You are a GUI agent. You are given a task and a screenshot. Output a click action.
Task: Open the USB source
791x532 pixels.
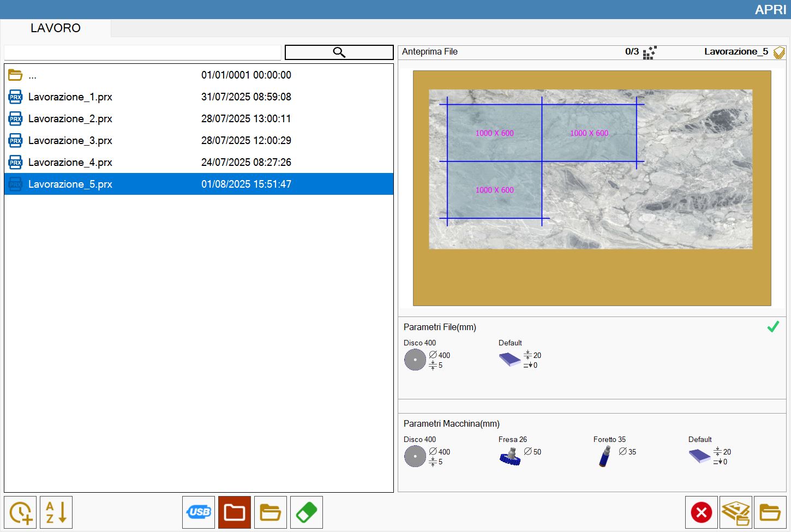point(199,512)
